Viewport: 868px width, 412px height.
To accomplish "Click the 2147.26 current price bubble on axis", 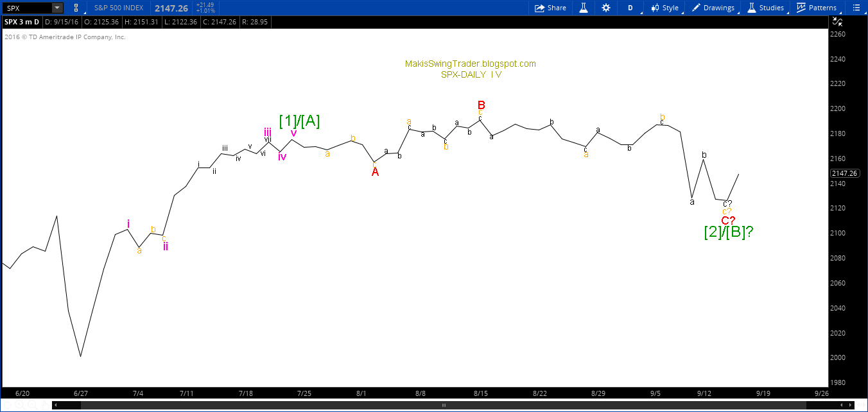I will (x=844, y=173).
